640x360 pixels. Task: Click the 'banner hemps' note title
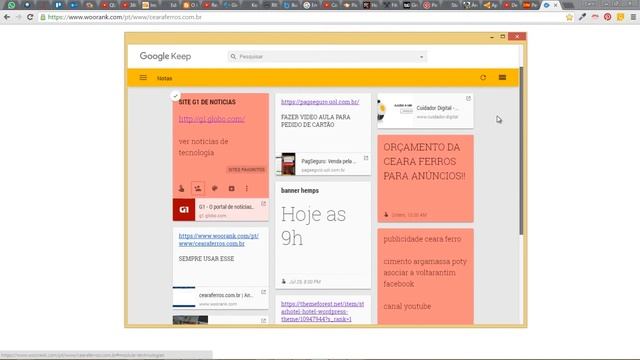[x=300, y=191]
